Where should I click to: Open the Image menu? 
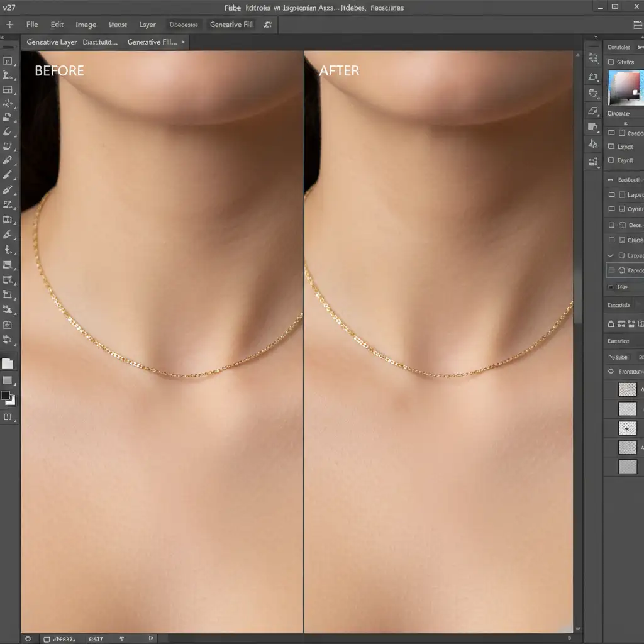pyautogui.click(x=86, y=25)
